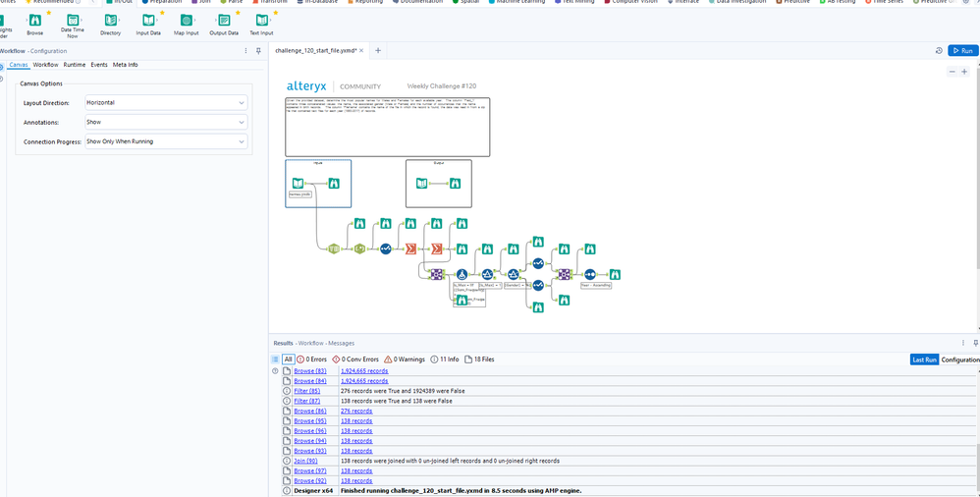Open the Workflow configuration tab
Screen dimensions: 980x497
(x=45, y=65)
